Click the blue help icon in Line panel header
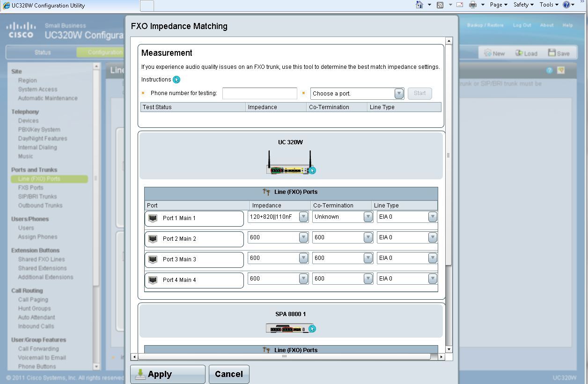This screenshot has height=384, width=588. click(x=550, y=71)
